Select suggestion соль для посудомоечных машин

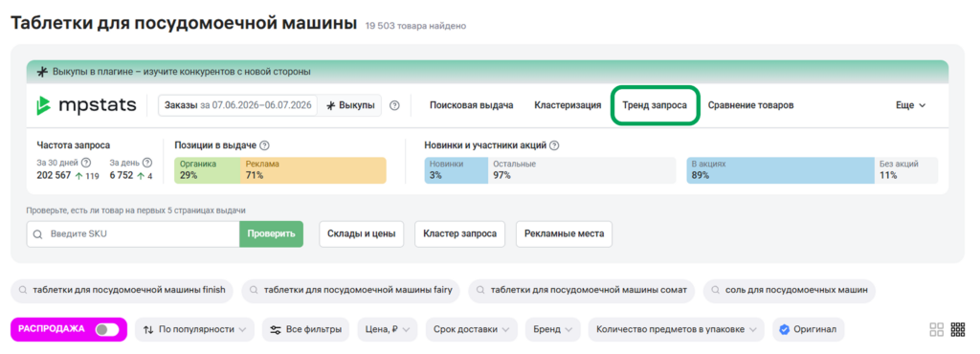(790, 290)
